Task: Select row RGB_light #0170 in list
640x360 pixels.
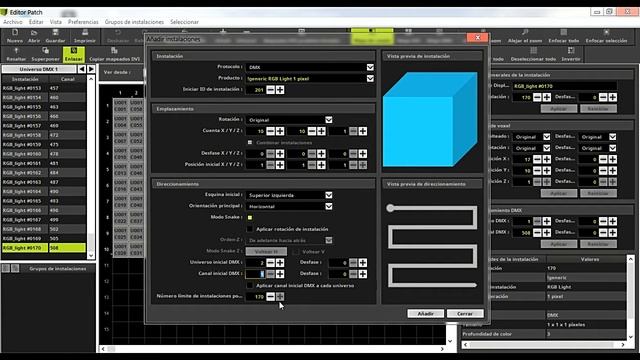Action: coord(44,248)
